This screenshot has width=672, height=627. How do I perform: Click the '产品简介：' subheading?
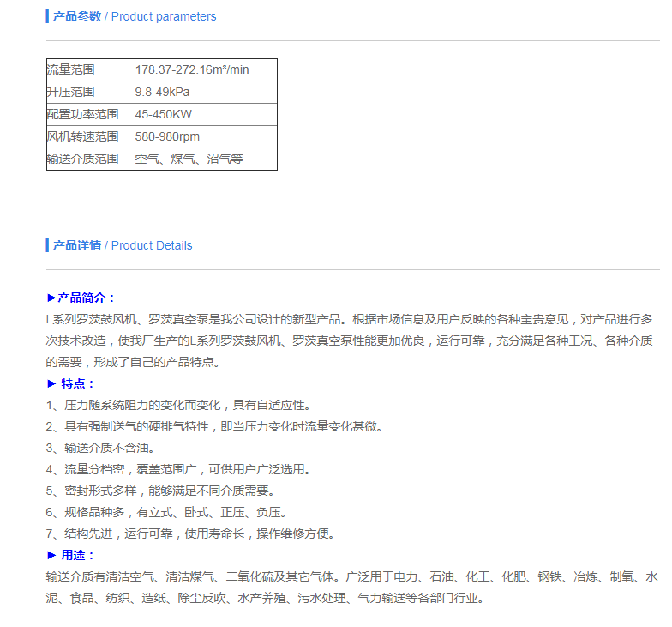[x=81, y=298]
